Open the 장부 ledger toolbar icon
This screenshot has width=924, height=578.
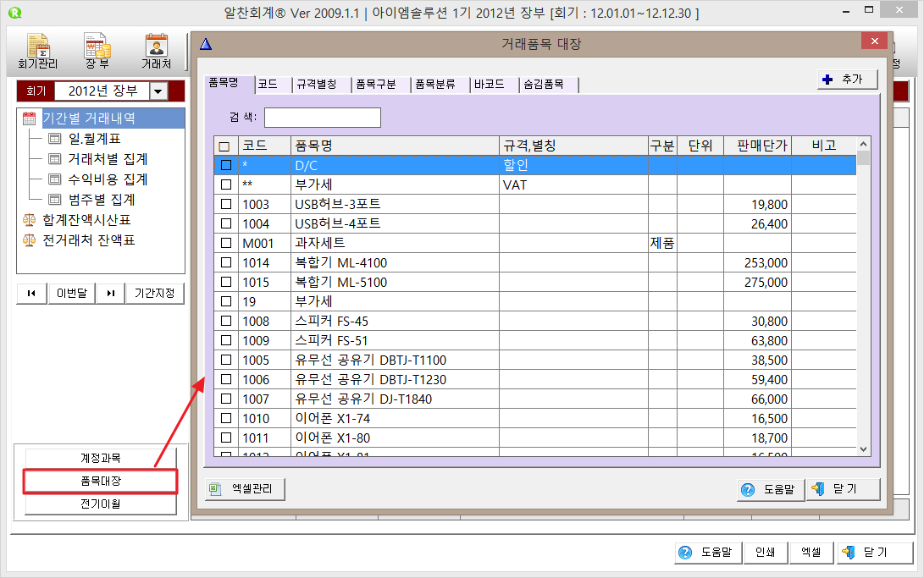click(97, 52)
